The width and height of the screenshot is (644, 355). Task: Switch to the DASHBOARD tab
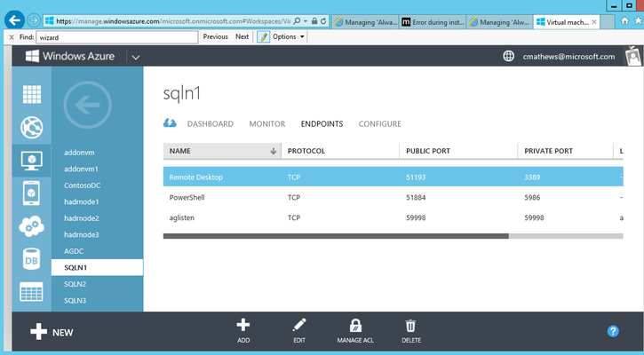[x=211, y=124]
